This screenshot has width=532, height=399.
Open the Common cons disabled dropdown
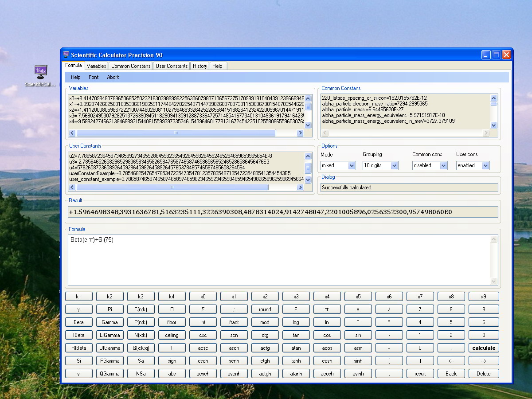pos(430,165)
